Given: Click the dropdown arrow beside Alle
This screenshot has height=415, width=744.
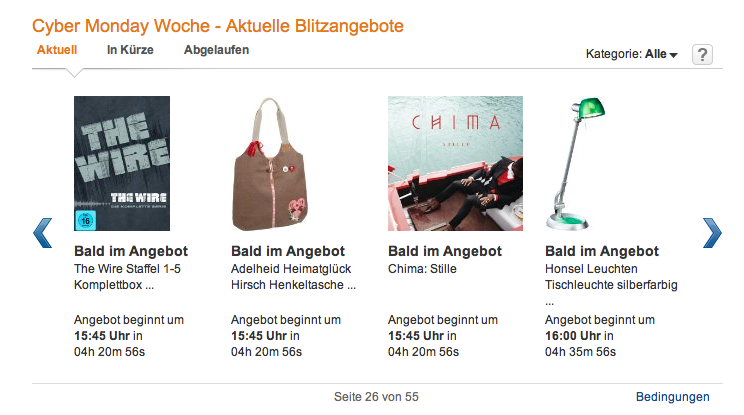Looking at the screenshot, I should 673,55.
